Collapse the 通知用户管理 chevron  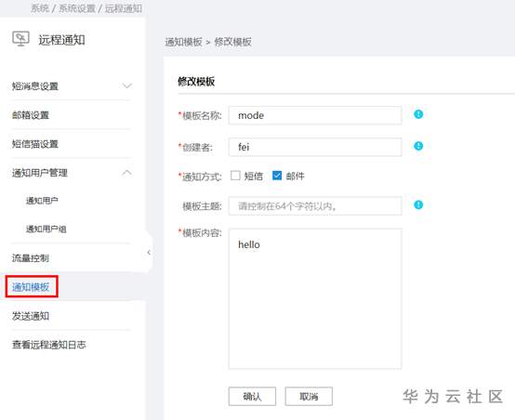(126, 173)
